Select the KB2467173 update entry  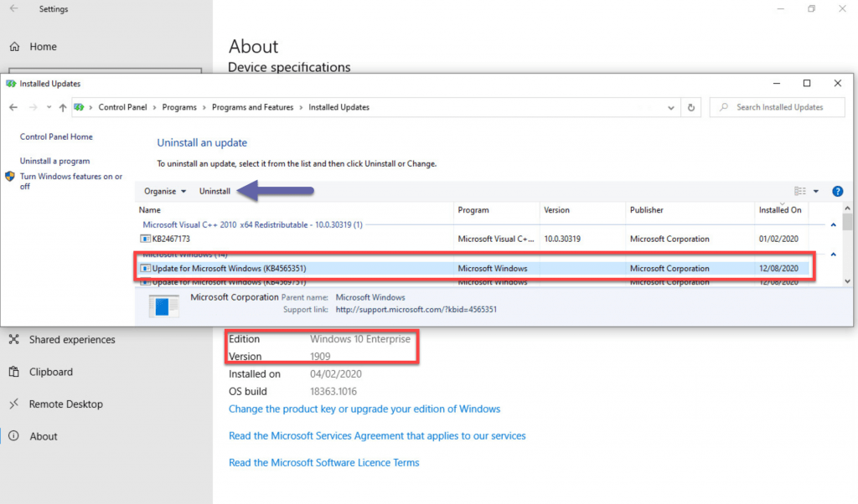165,239
